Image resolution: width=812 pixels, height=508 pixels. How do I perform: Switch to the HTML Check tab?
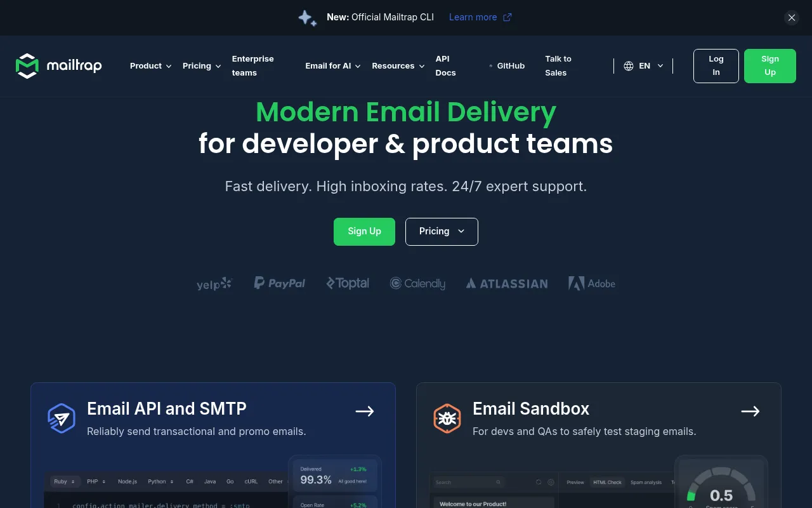tap(607, 483)
